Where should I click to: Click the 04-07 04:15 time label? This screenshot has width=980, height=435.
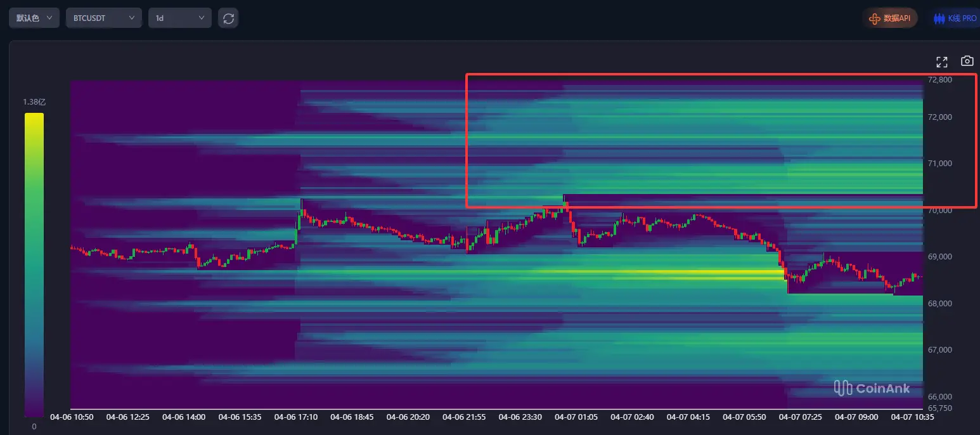(x=688, y=417)
